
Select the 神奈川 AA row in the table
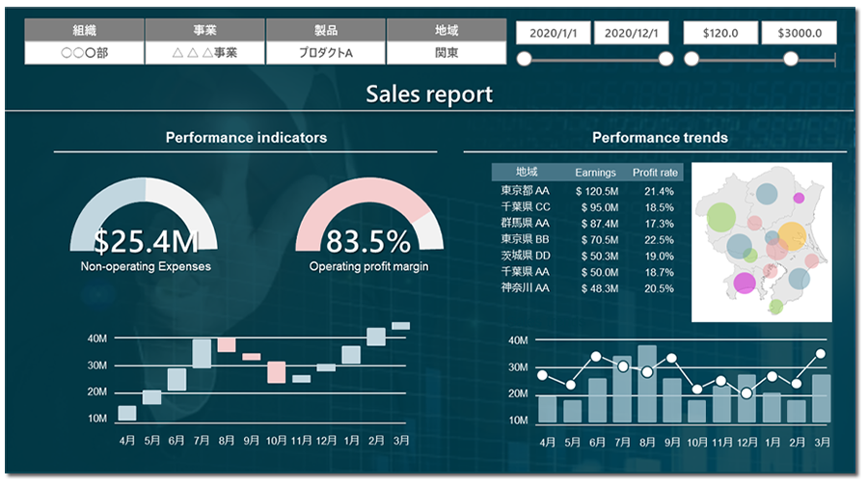pyautogui.click(x=587, y=287)
